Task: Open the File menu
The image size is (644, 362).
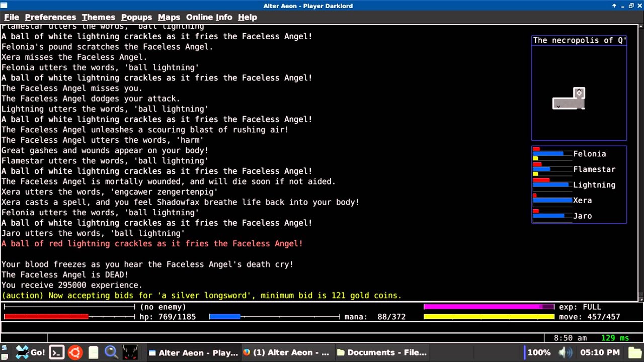Action: click(x=12, y=17)
